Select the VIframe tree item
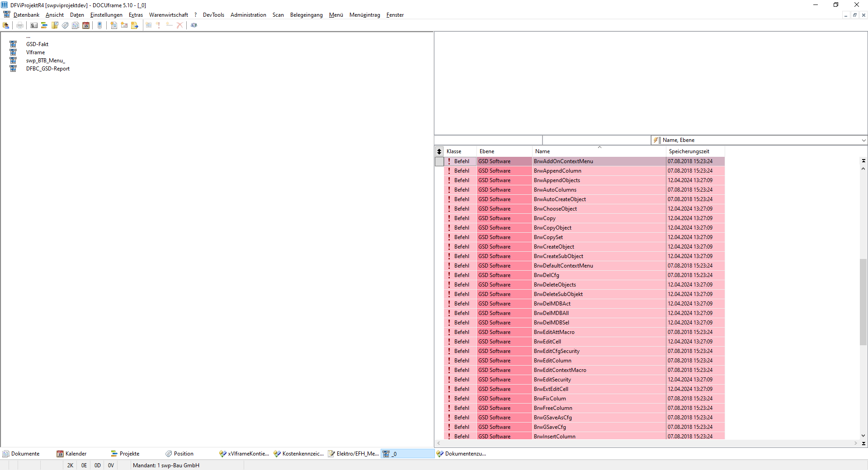This screenshot has width=868, height=470. pyautogui.click(x=35, y=52)
